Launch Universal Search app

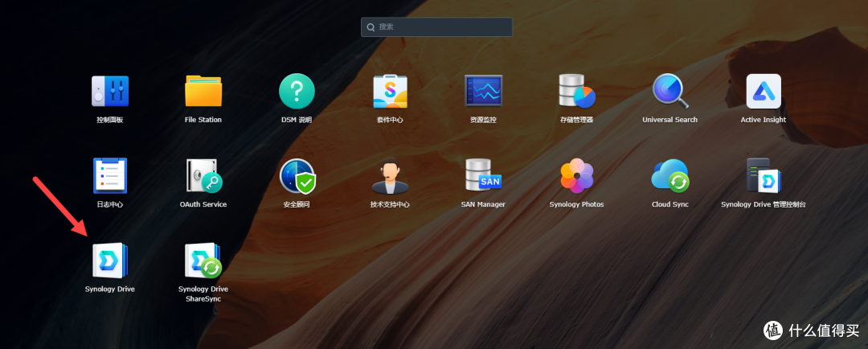(x=669, y=92)
